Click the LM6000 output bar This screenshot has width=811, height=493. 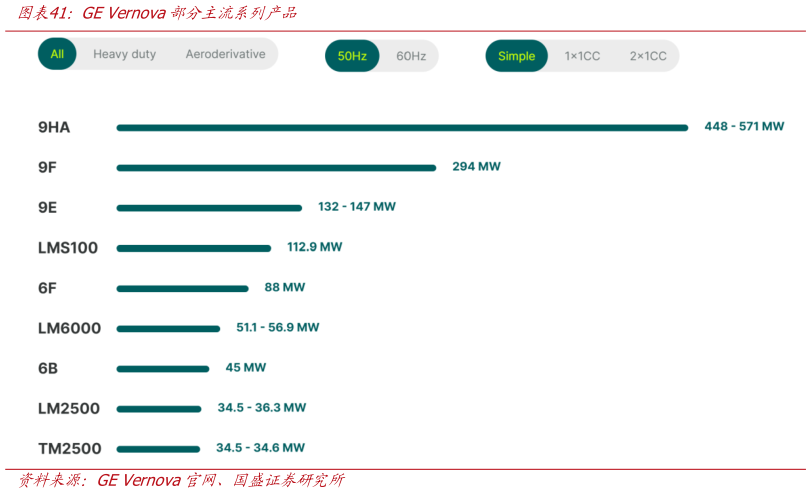(168, 328)
